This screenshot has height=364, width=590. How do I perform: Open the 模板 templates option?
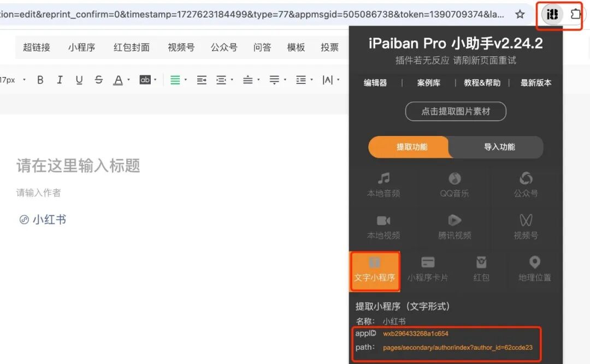(296, 47)
